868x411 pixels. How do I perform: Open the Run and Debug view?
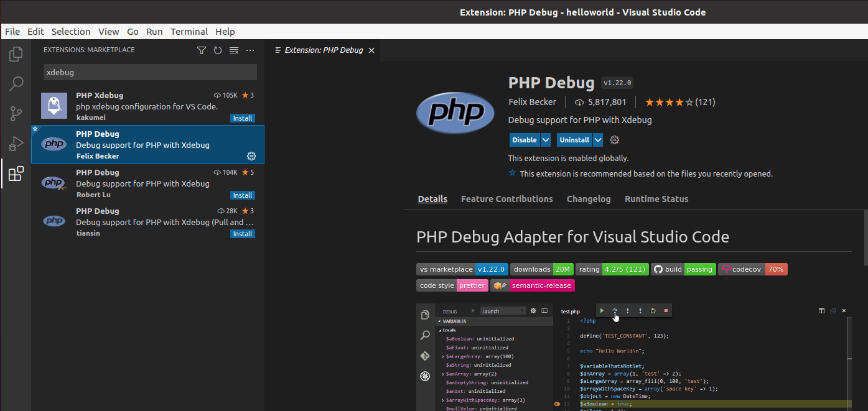[x=16, y=144]
